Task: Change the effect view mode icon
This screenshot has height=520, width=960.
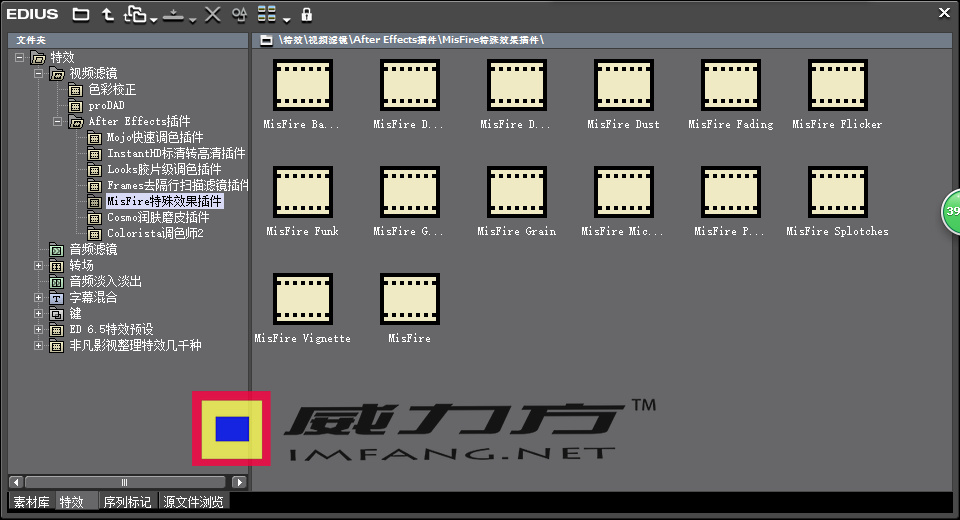Action: coord(266,14)
